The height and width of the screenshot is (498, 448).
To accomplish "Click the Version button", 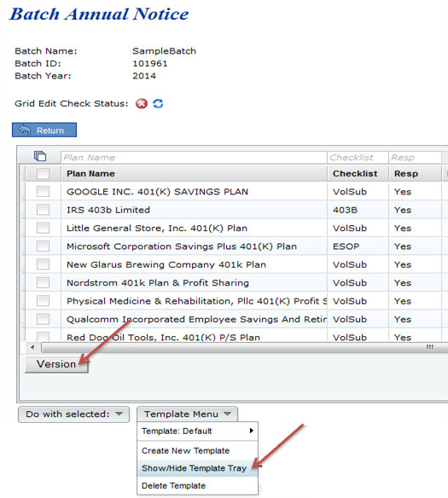I will [56, 364].
